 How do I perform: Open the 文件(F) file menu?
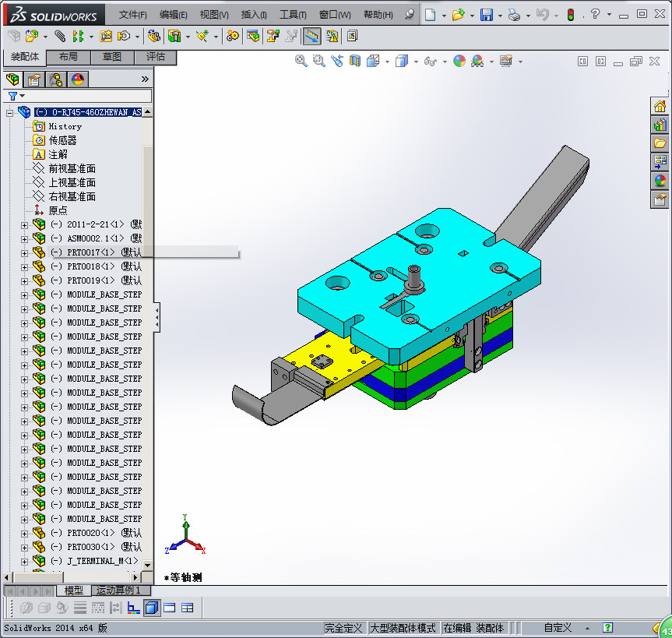(x=133, y=15)
